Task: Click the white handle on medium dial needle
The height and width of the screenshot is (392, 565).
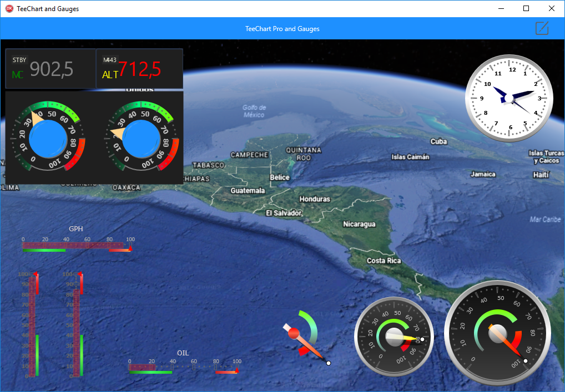Action: point(422,339)
